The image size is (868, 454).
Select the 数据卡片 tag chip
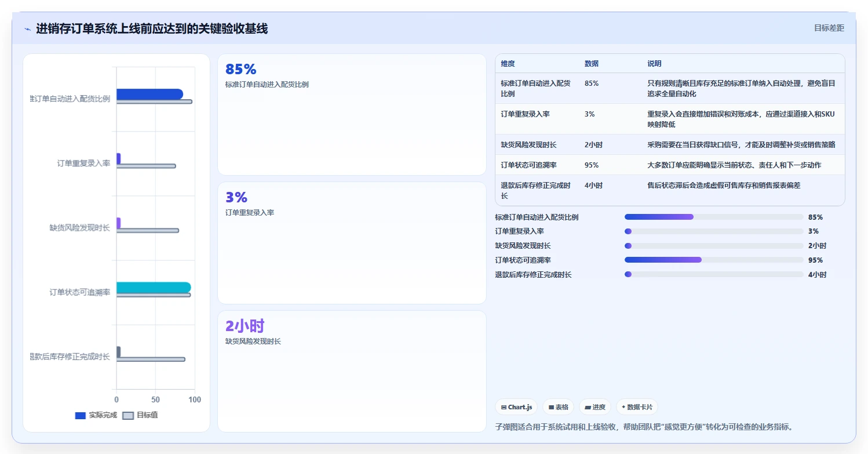[x=637, y=407]
